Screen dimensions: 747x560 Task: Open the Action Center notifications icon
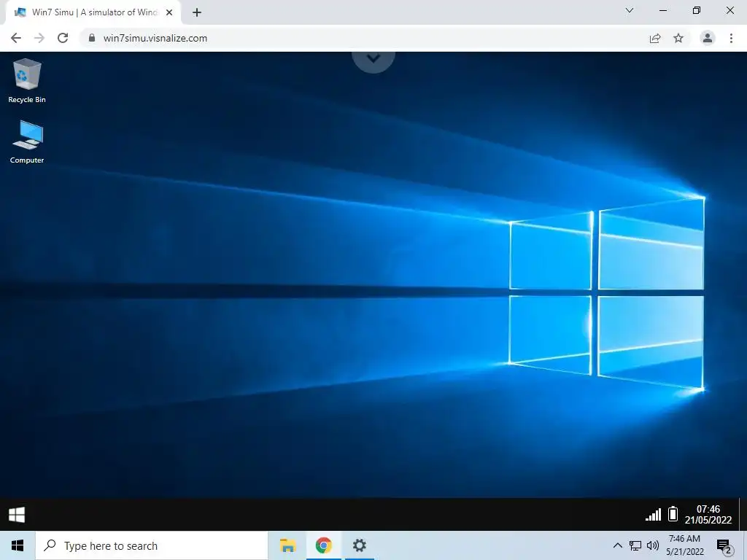coord(724,547)
